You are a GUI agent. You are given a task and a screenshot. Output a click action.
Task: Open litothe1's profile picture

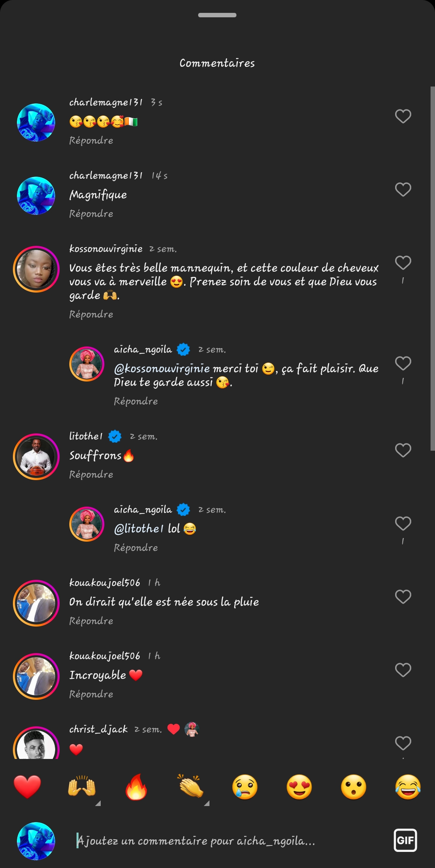(36, 457)
